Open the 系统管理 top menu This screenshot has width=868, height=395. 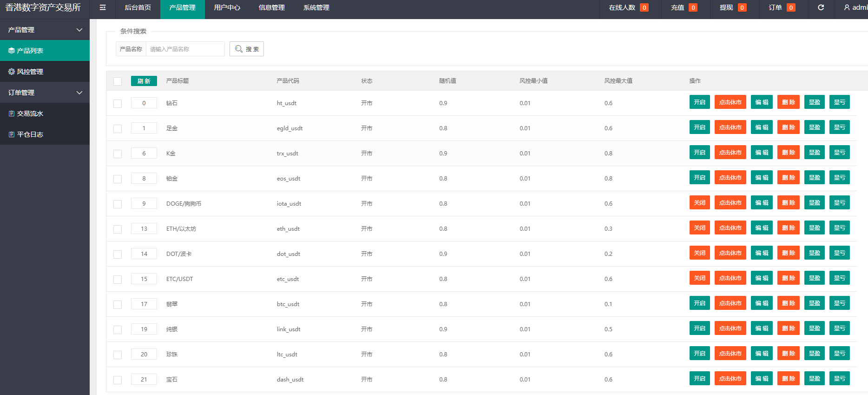(x=316, y=8)
